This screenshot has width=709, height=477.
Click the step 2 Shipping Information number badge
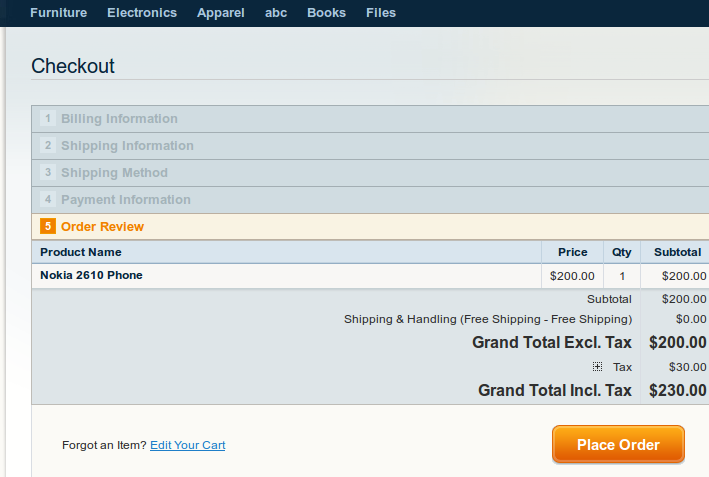pyautogui.click(x=48, y=145)
